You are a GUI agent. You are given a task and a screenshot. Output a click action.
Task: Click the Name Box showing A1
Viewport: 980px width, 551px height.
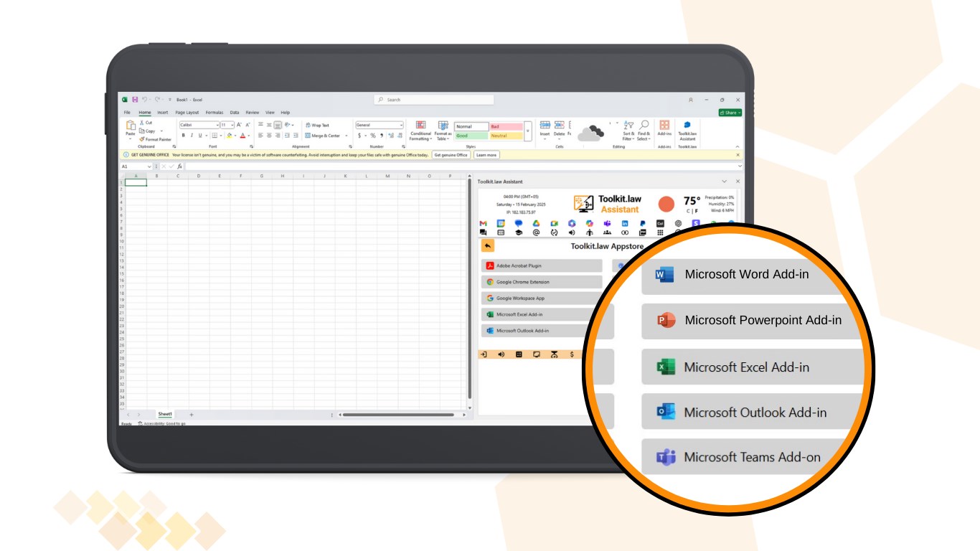tap(136, 166)
